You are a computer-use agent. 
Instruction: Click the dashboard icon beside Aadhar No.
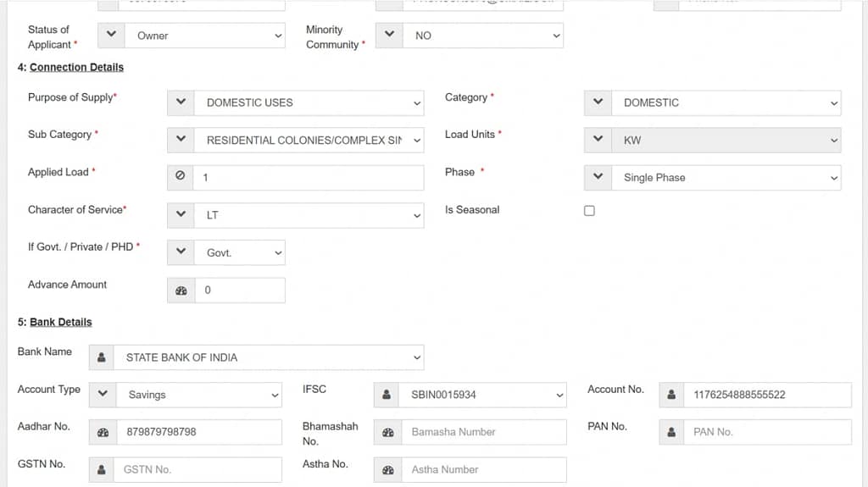(x=103, y=432)
